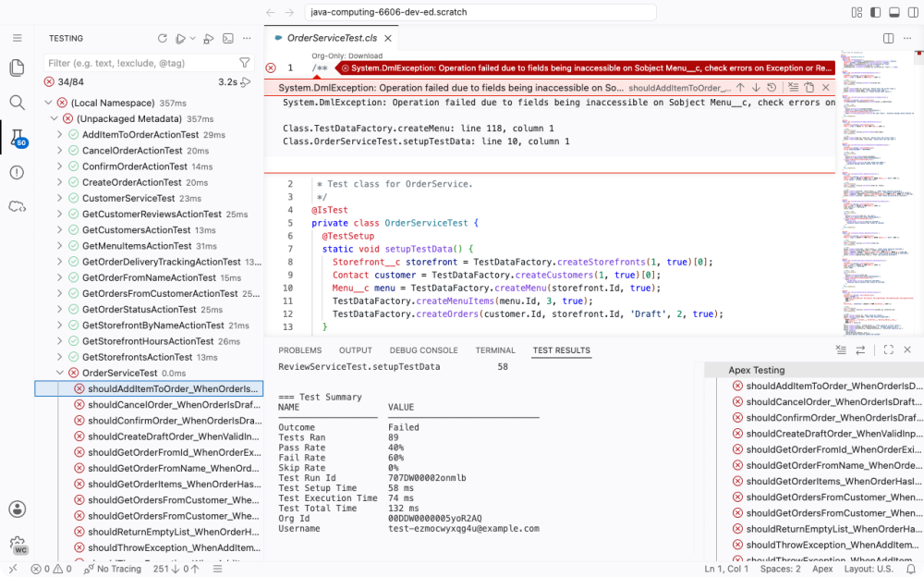Image resolution: width=924 pixels, height=577 pixels.
Task: Go to previous test failure arrow in peek
Action: (740, 87)
